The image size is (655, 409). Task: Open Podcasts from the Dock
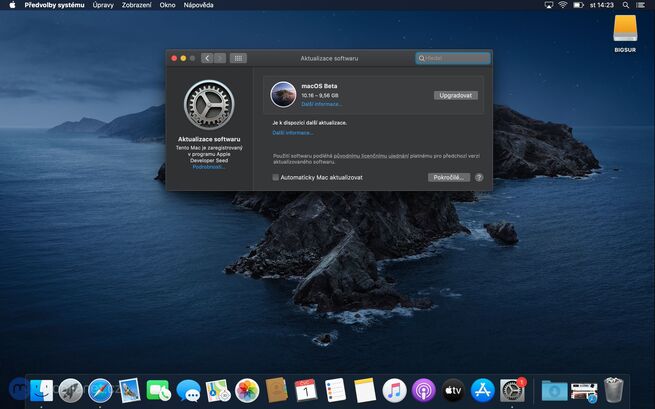pyautogui.click(x=424, y=391)
